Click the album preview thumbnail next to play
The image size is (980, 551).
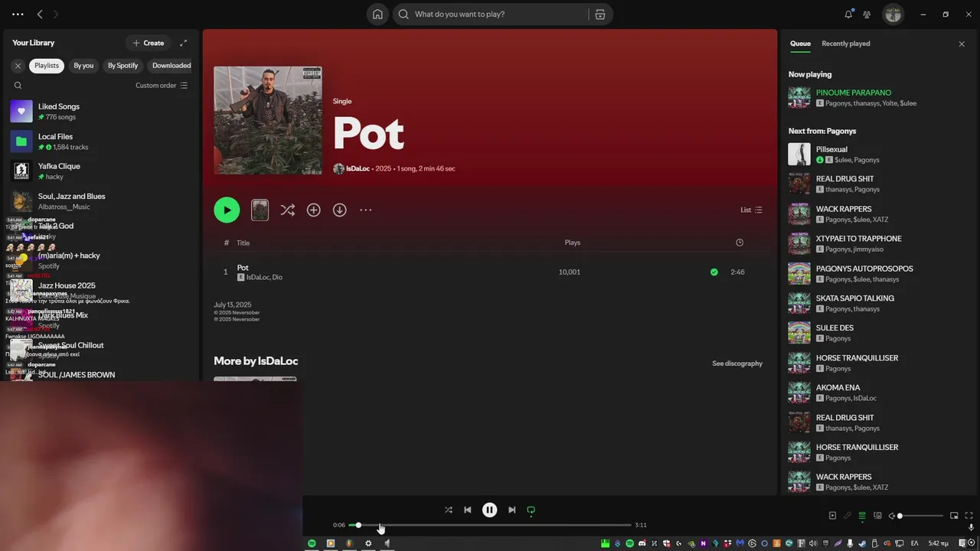coord(260,210)
